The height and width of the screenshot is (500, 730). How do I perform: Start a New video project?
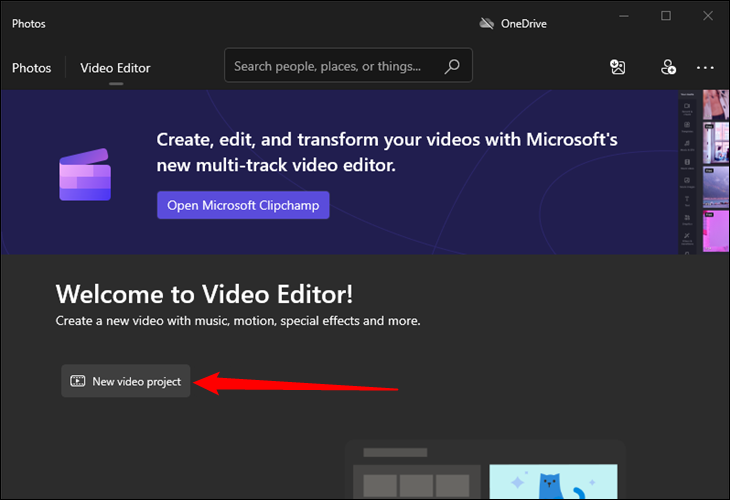(126, 381)
